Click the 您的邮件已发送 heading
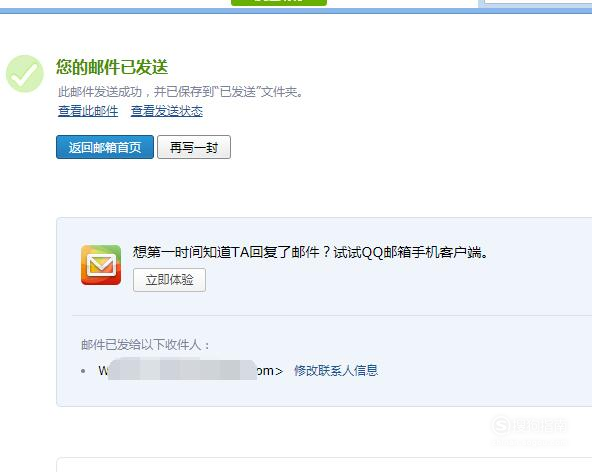The height and width of the screenshot is (472, 592). 112,67
